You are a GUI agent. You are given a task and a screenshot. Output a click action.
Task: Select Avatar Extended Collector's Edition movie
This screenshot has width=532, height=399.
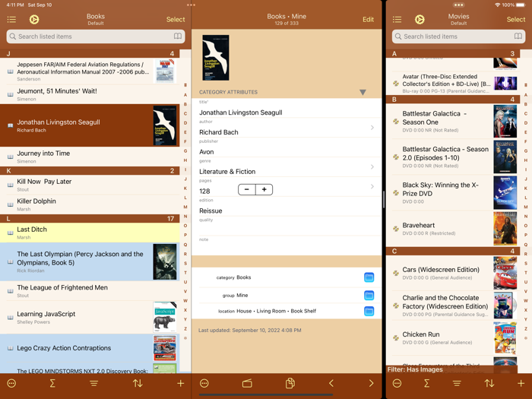point(454,84)
